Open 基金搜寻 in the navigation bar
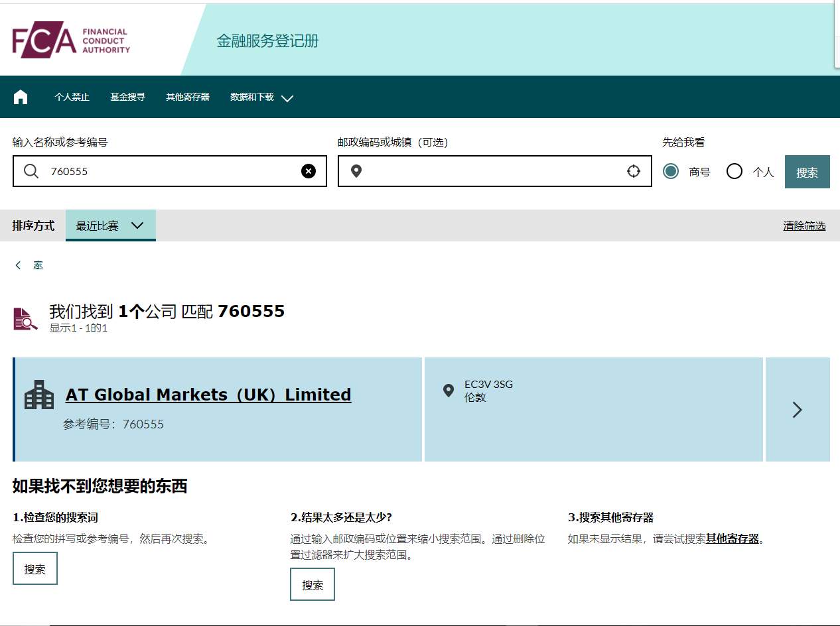840x626 pixels. coord(127,97)
